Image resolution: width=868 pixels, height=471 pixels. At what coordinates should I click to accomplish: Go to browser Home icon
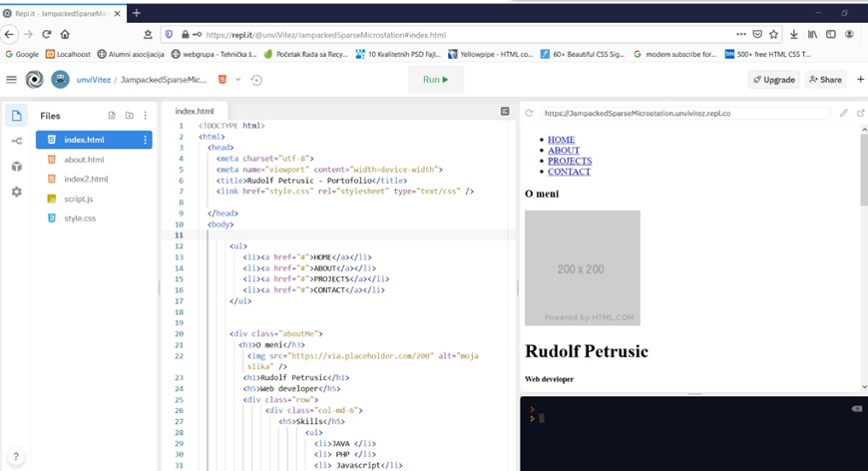coord(65,34)
